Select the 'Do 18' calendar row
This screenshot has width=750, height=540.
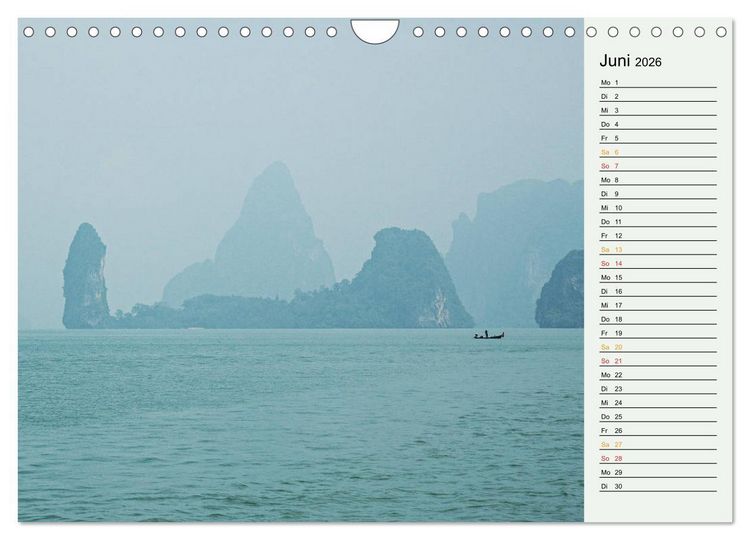point(658,320)
